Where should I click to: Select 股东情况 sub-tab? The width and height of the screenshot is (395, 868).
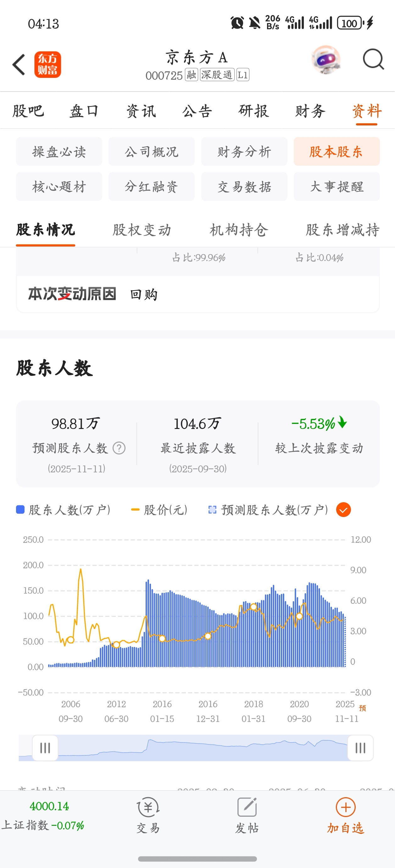point(46,230)
